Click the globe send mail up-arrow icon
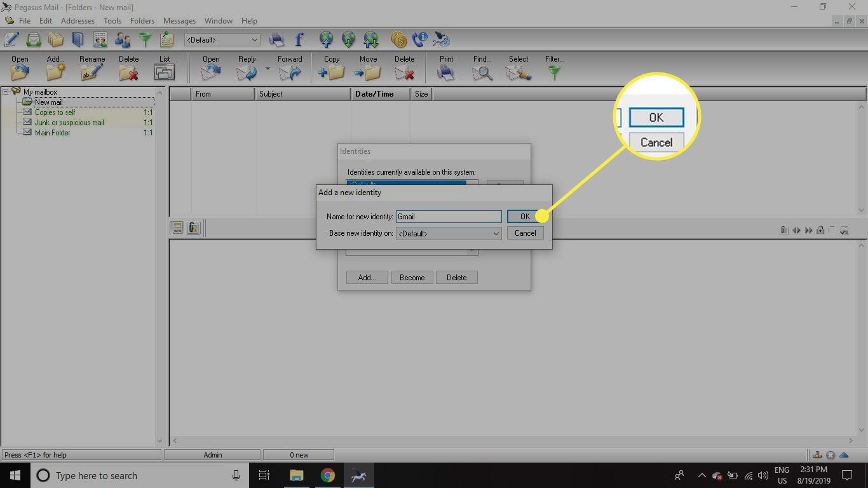868x488 pixels. (x=327, y=40)
